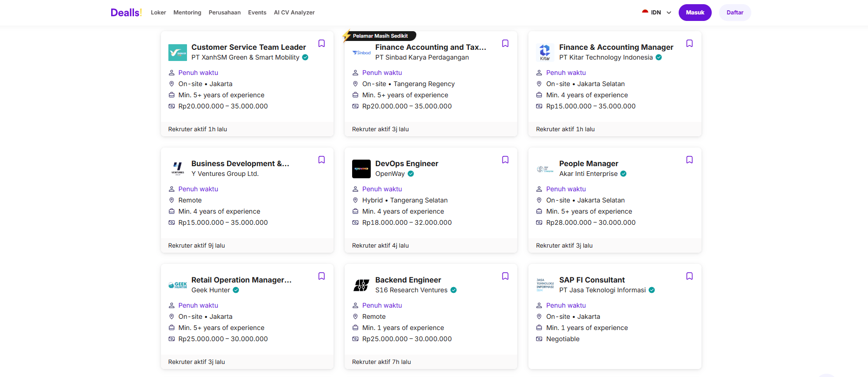Save the Finance & Accounting Manager job
The height and width of the screenshot is (377, 868).
pyautogui.click(x=689, y=43)
